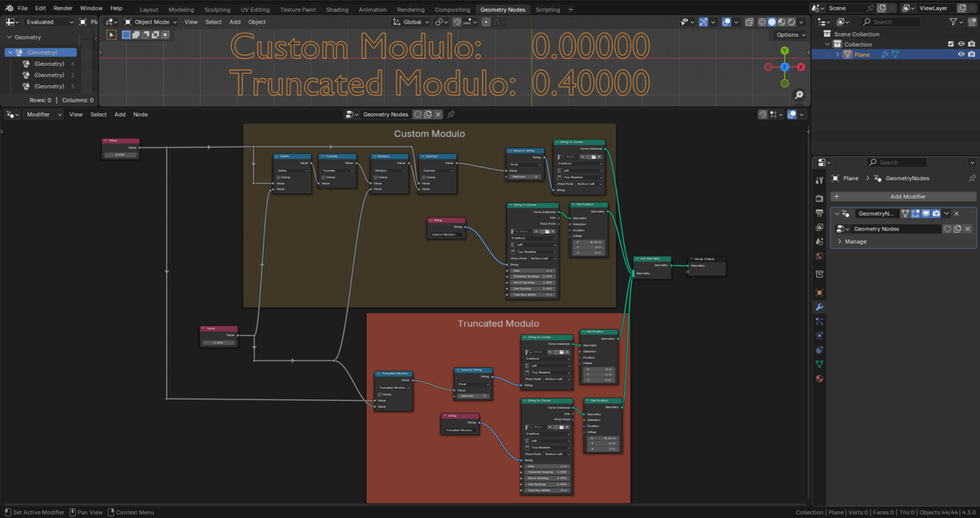Open the Scene properties tab

click(819, 242)
